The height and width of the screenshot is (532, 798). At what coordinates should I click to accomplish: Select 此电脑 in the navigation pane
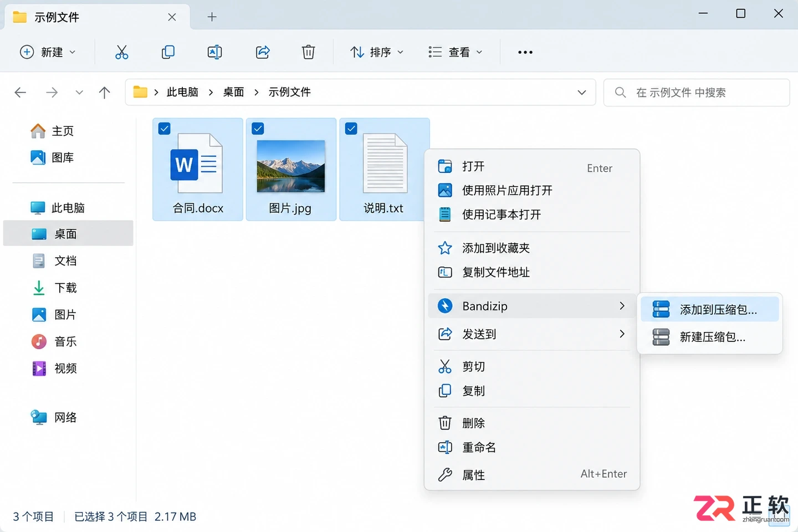(x=58, y=208)
